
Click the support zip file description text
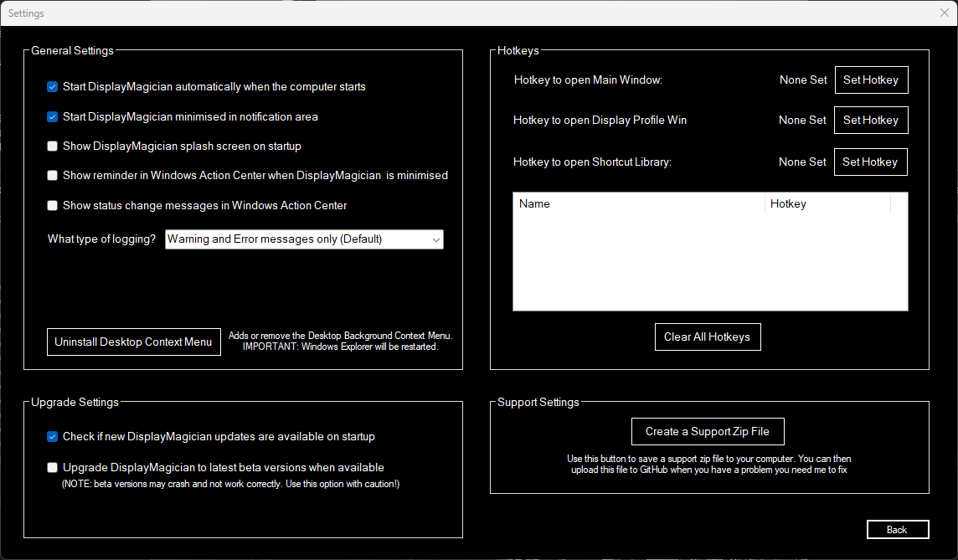click(x=708, y=464)
